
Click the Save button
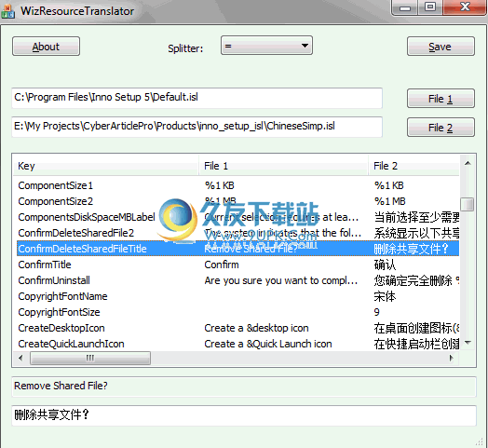pos(441,47)
